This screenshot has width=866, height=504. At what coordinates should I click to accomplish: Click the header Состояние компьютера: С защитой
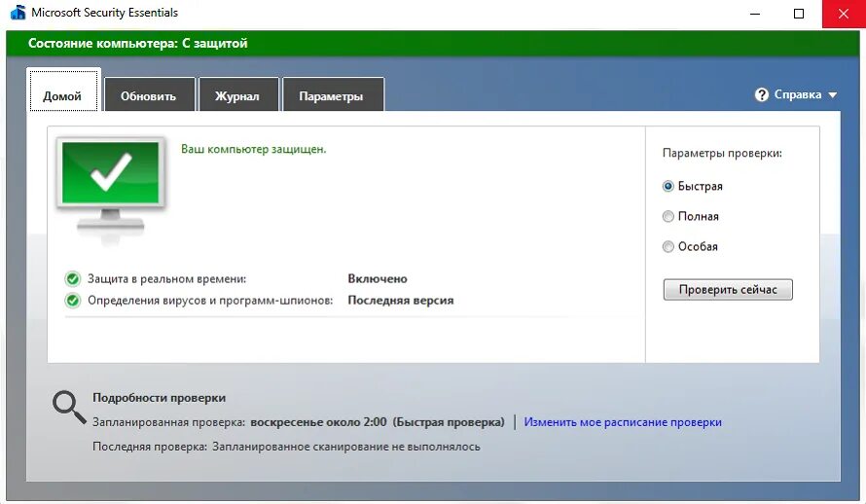pos(137,43)
